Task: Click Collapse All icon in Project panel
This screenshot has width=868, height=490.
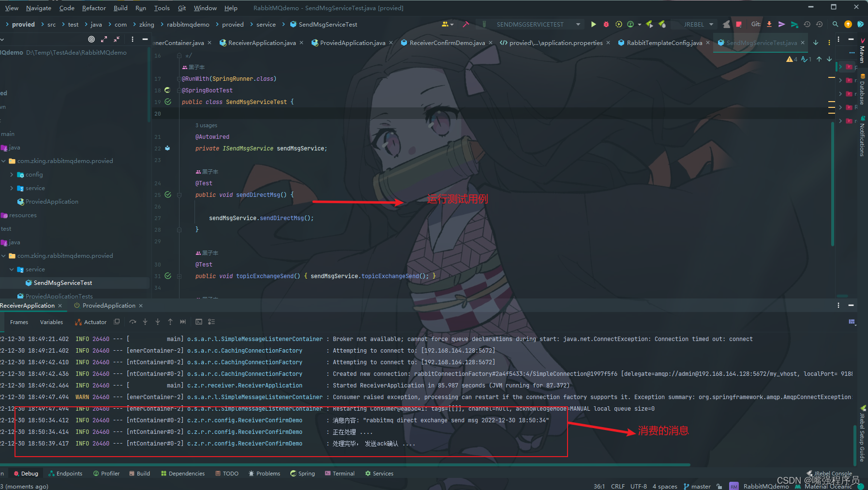Action: pos(117,39)
